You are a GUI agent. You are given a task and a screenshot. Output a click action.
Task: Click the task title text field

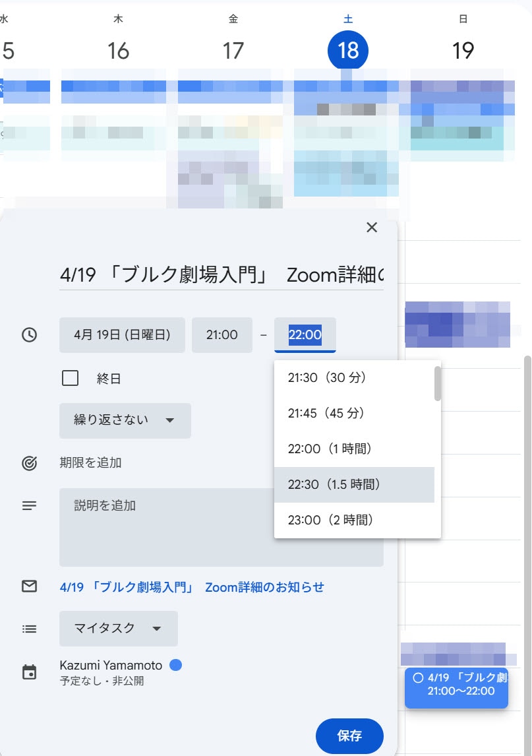221,275
